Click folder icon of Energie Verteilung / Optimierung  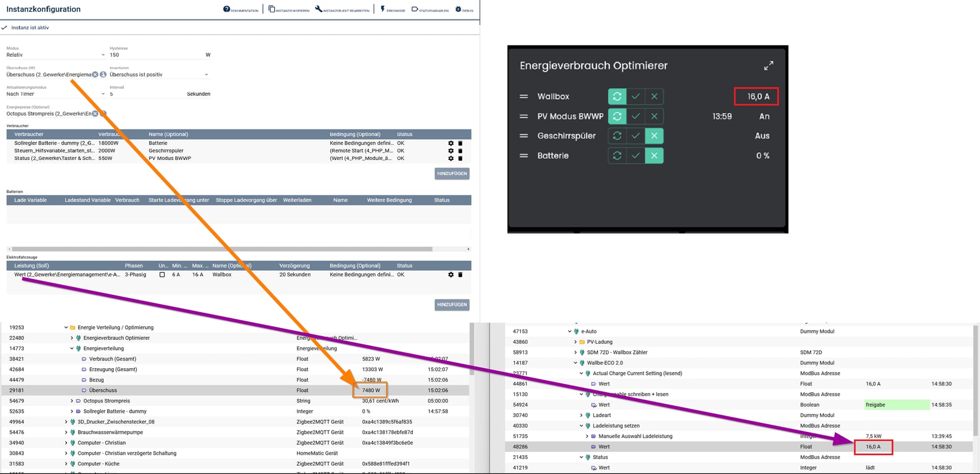pyautogui.click(x=72, y=328)
